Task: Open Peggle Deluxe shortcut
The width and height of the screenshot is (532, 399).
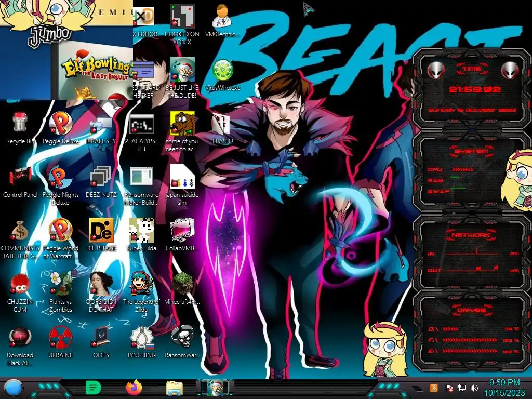Action: [x=60, y=123]
